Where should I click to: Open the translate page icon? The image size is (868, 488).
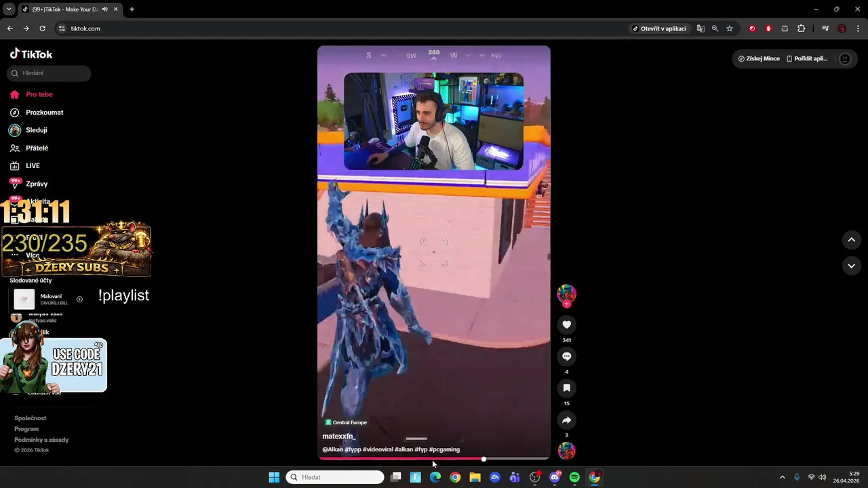(x=701, y=28)
